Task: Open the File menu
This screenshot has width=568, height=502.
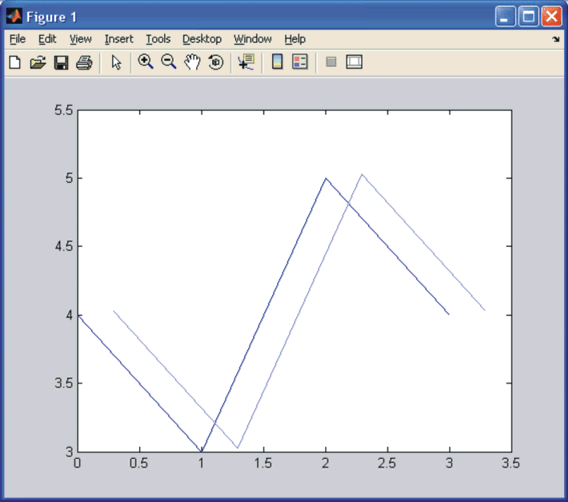Action: (x=17, y=39)
